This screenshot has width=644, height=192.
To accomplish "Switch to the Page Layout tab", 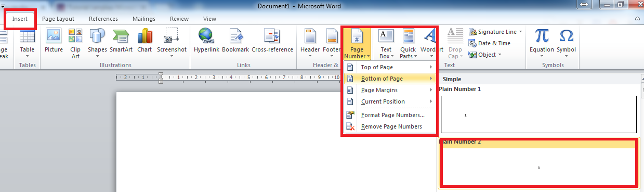I will [58, 19].
